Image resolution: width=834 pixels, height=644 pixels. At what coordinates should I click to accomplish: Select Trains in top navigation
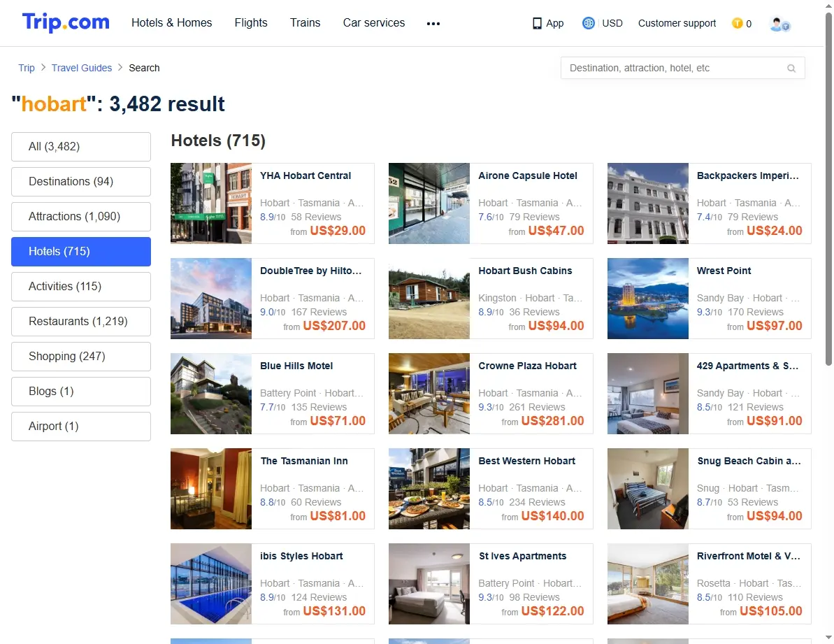[x=305, y=23]
